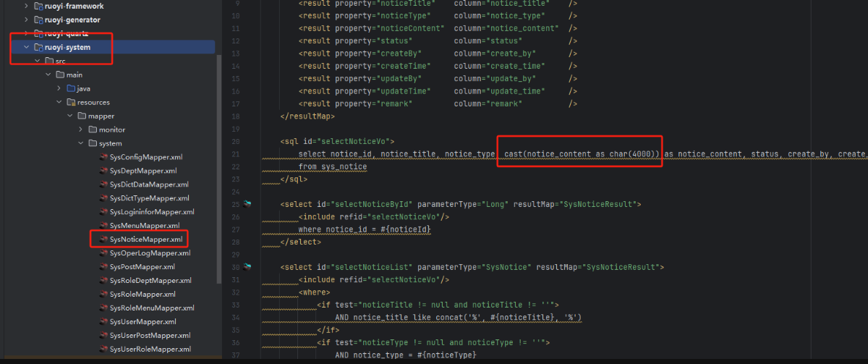Click the sql id="selectNoticeVo" opening tag

(337, 141)
